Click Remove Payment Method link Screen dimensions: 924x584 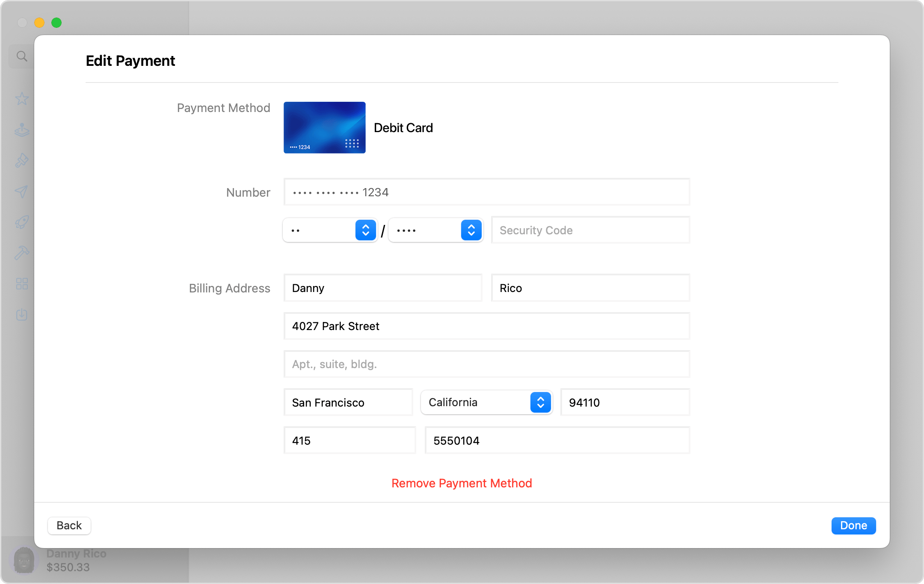pyautogui.click(x=462, y=482)
